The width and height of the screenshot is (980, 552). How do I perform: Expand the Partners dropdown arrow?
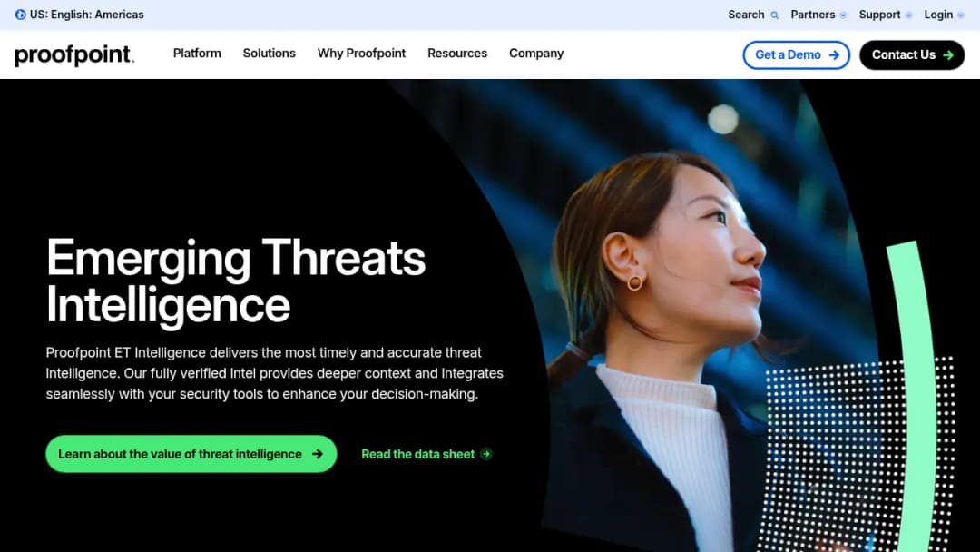842,15
